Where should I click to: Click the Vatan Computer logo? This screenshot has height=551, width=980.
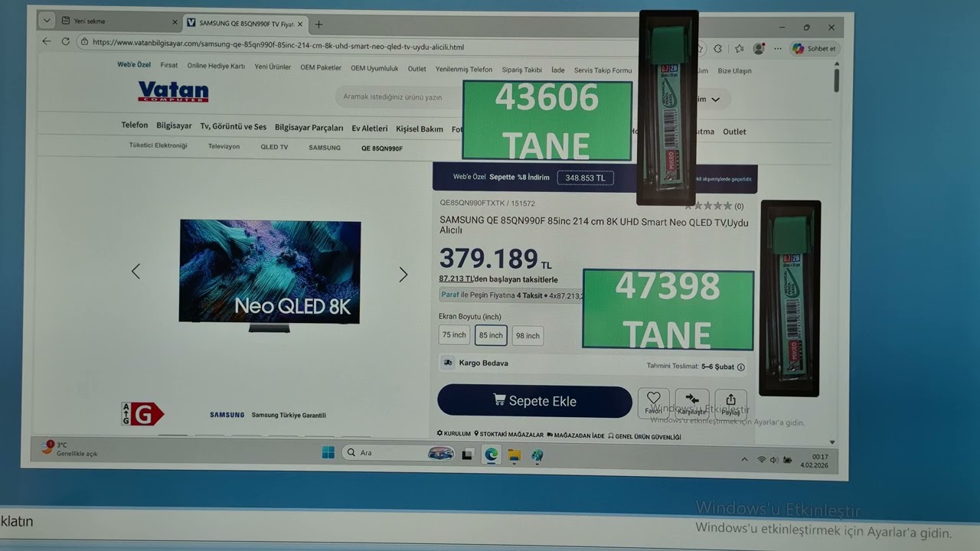pyautogui.click(x=173, y=92)
